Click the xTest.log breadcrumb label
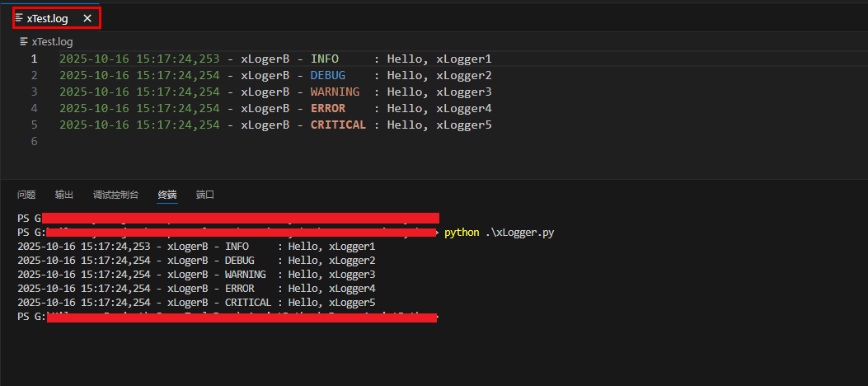The width and height of the screenshot is (868, 386). (x=52, y=41)
